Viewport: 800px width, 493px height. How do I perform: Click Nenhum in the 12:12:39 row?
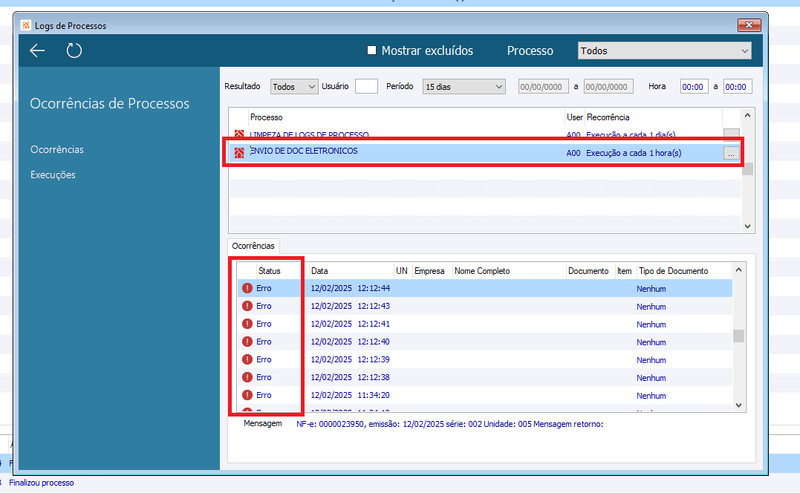652,360
